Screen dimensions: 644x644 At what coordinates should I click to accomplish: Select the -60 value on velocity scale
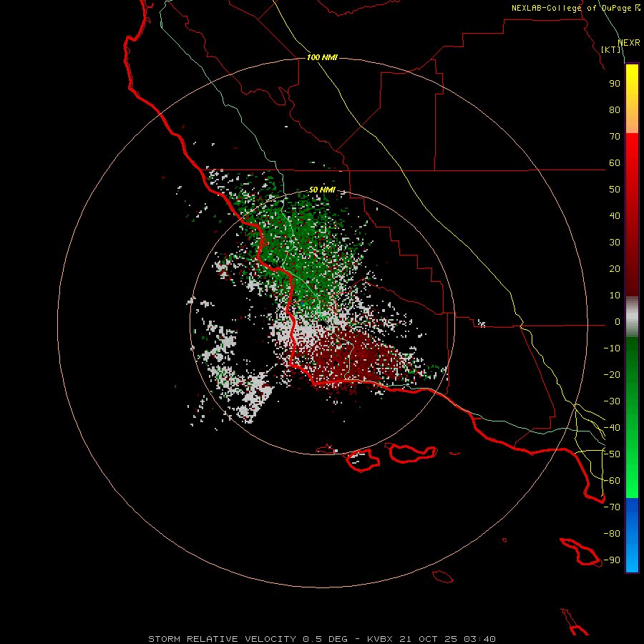pyautogui.click(x=612, y=481)
